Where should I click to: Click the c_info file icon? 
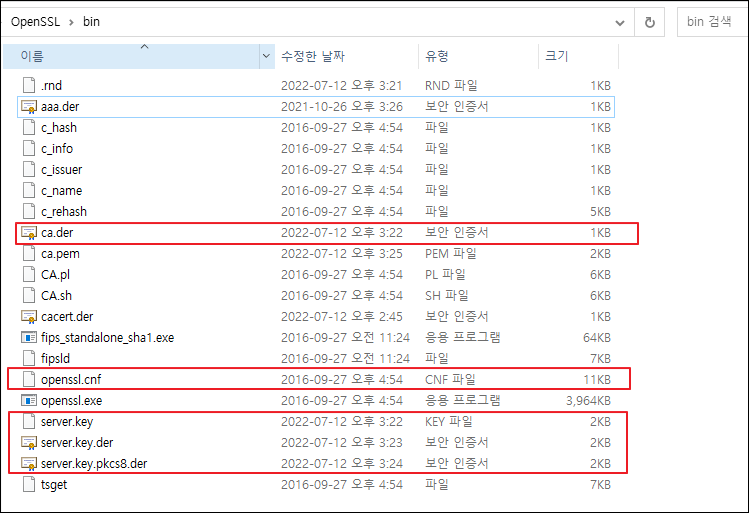29,149
